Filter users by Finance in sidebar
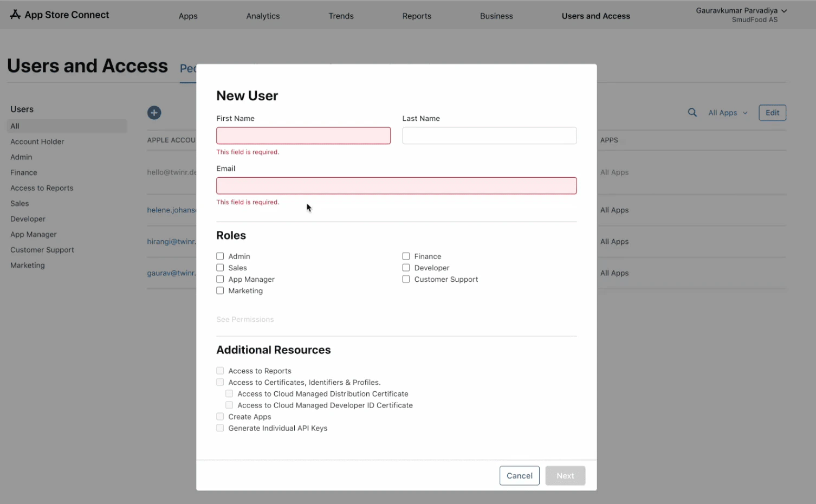The width and height of the screenshot is (816, 504). pyautogui.click(x=24, y=172)
